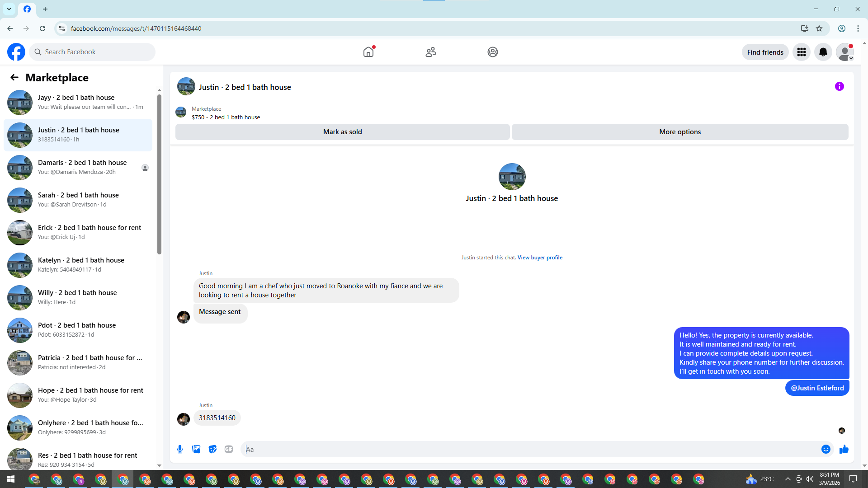Open the sticker picker icon
The image size is (868, 488).
(x=212, y=449)
